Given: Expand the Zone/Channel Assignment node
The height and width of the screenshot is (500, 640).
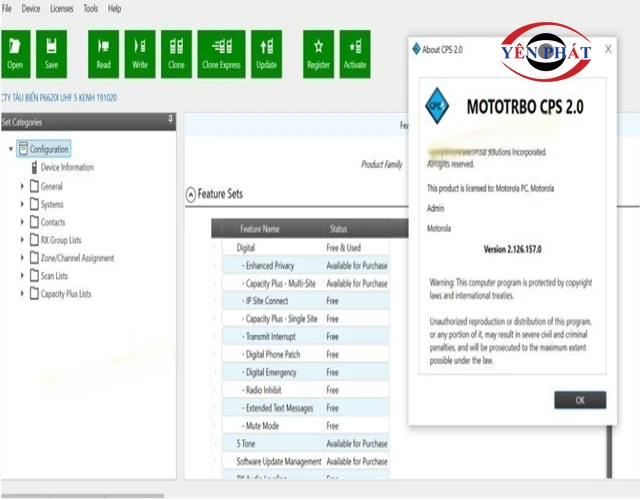Looking at the screenshot, I should point(22,258).
